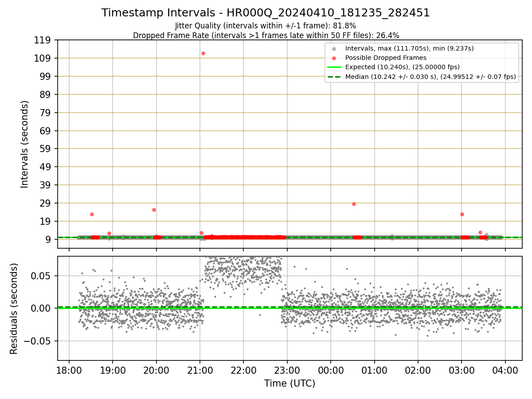Image resolution: width=532 pixels, height=399 pixels.
Task: Click the legend entry 'Intervals, max (111.705s), min (9.237s)'
Action: click(409, 48)
